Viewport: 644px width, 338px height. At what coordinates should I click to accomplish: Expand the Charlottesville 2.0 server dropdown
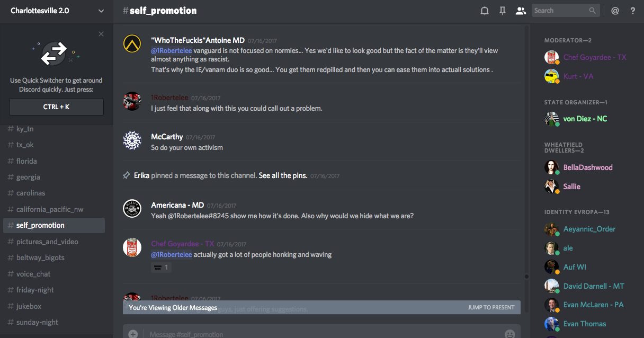pos(101,11)
